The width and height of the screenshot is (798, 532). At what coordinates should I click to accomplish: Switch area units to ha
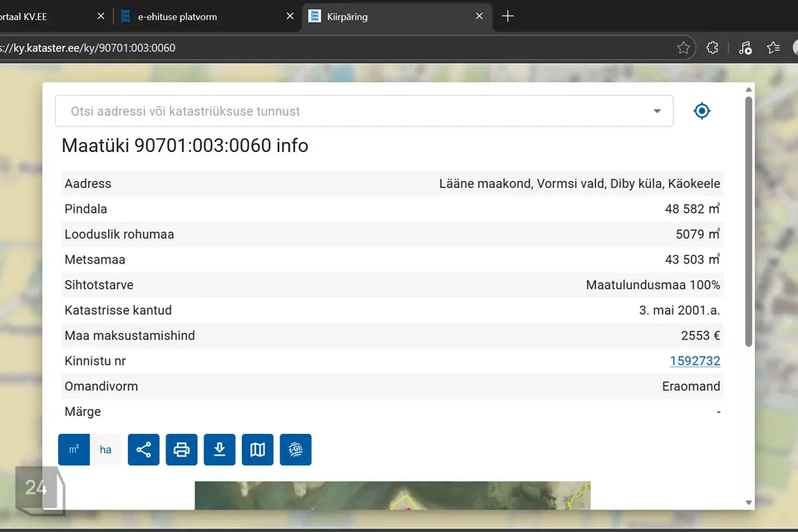[x=106, y=450]
